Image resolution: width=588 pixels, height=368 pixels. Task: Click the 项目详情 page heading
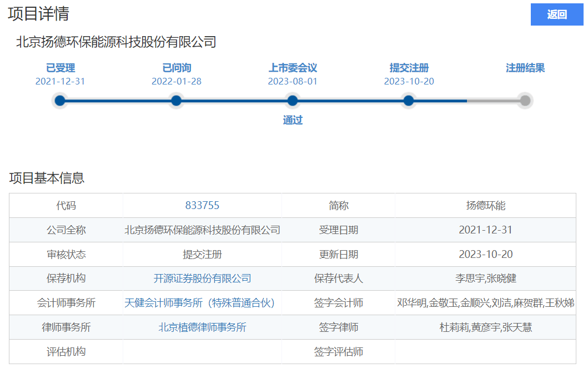point(39,14)
